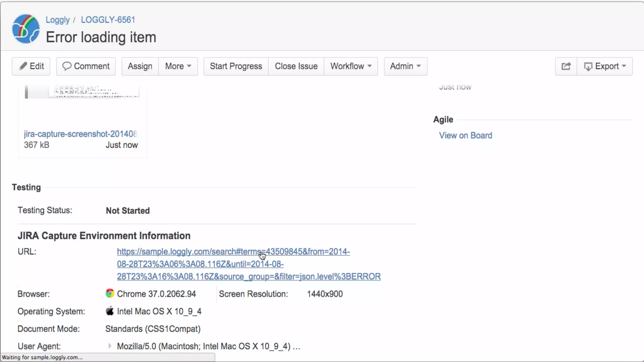Open the Workflow dropdown
This screenshot has height=362, width=644.
point(351,66)
